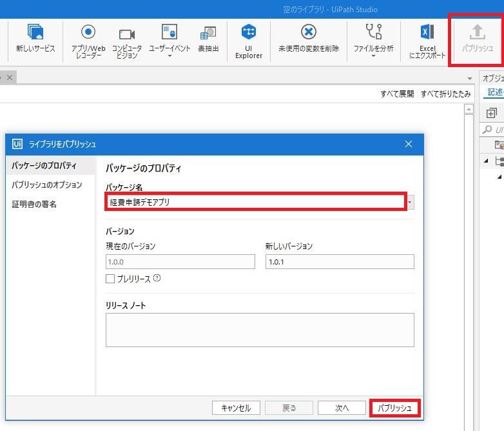Click すべて展開
Viewport: 504px width, 431px height.
(x=397, y=94)
